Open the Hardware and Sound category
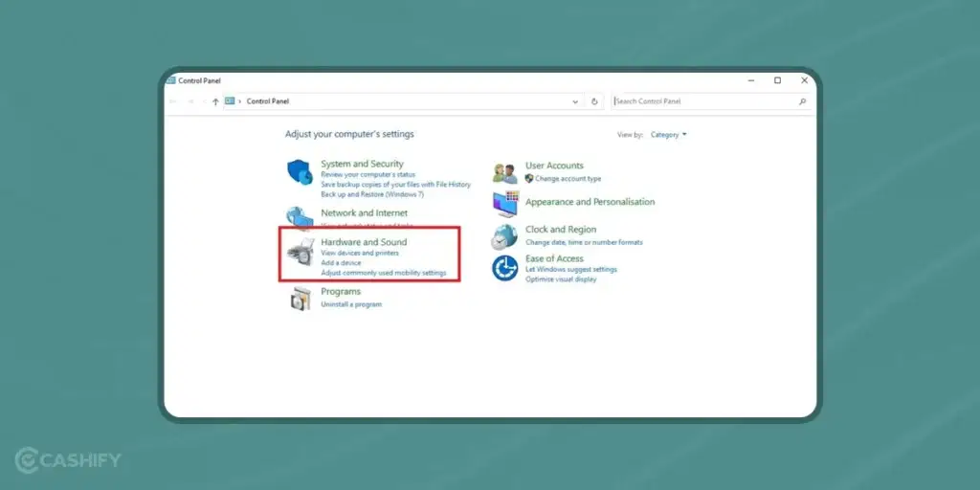 point(364,242)
